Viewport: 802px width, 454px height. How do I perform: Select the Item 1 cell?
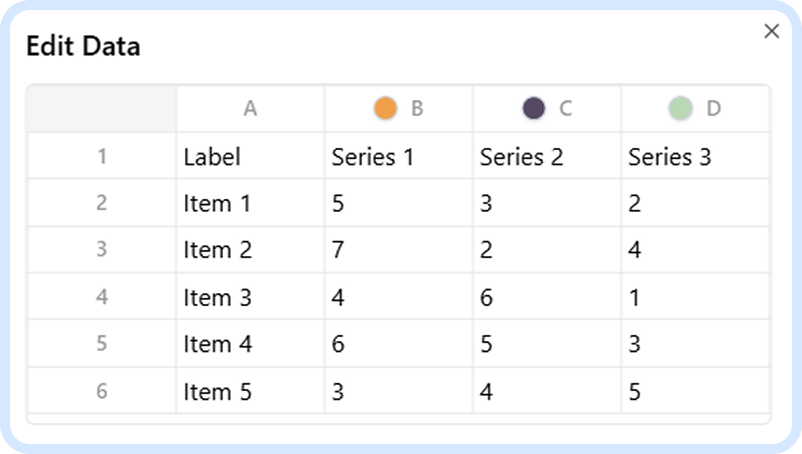(250, 203)
